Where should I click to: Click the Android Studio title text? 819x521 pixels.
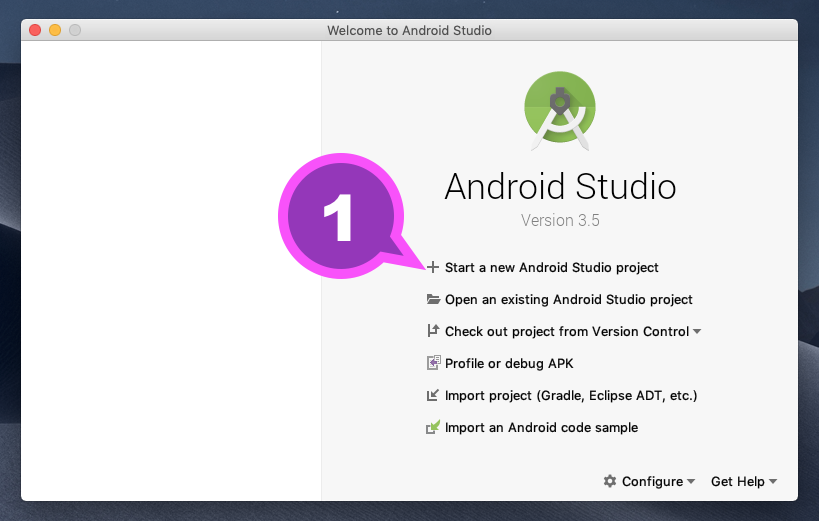click(560, 187)
